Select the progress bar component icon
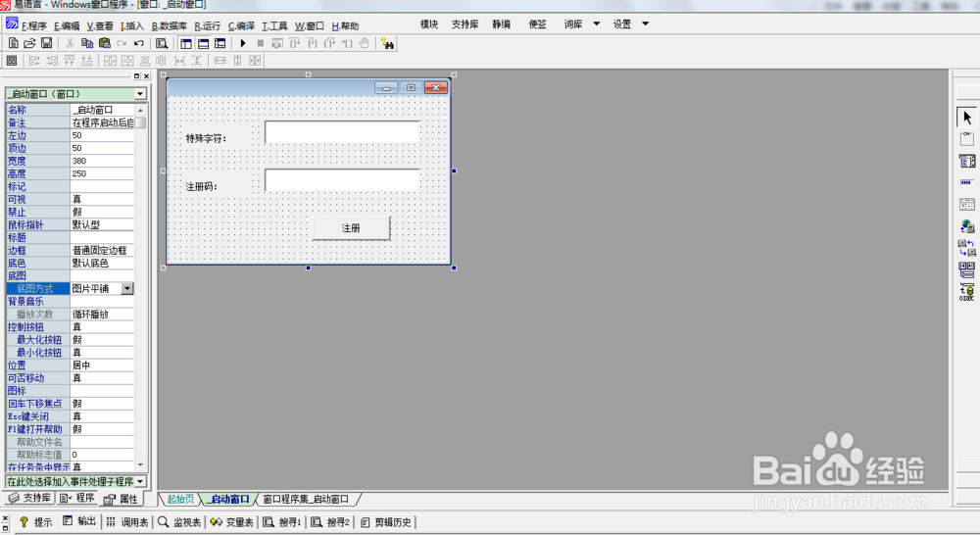Screen dimensions: 980x535 pos(966,182)
